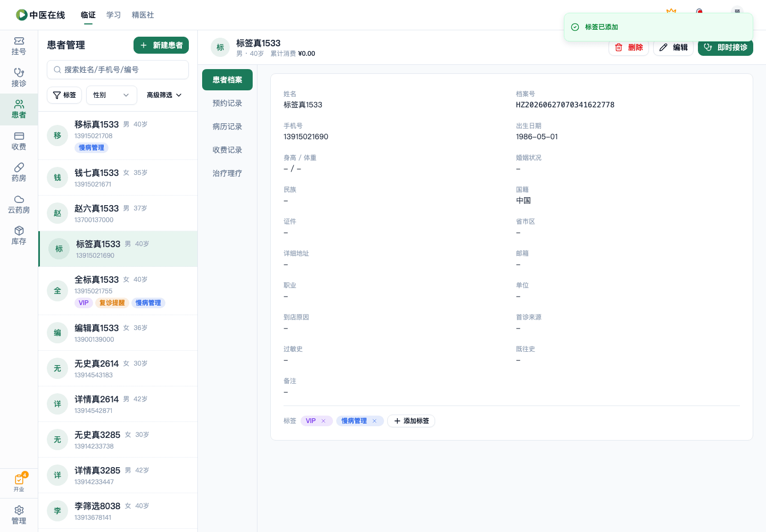The image size is (766, 532).
Task: Switch to the 学习 top tab
Action: pos(114,15)
